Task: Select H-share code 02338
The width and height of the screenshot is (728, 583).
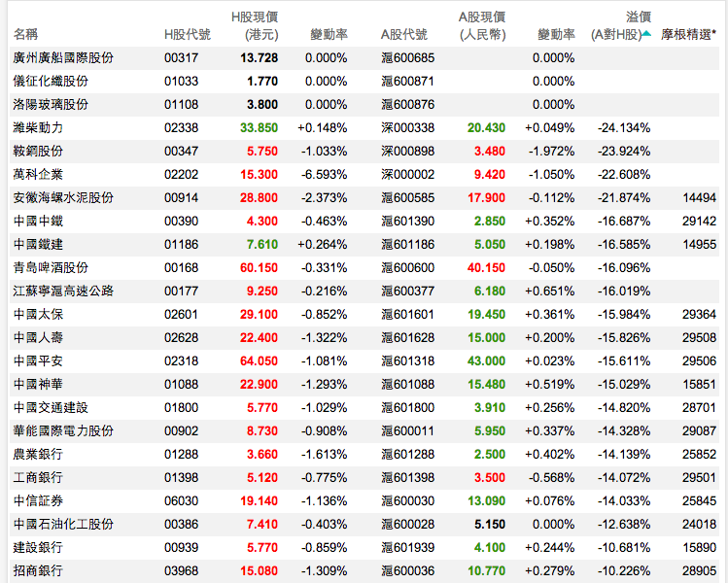Action: [x=181, y=127]
